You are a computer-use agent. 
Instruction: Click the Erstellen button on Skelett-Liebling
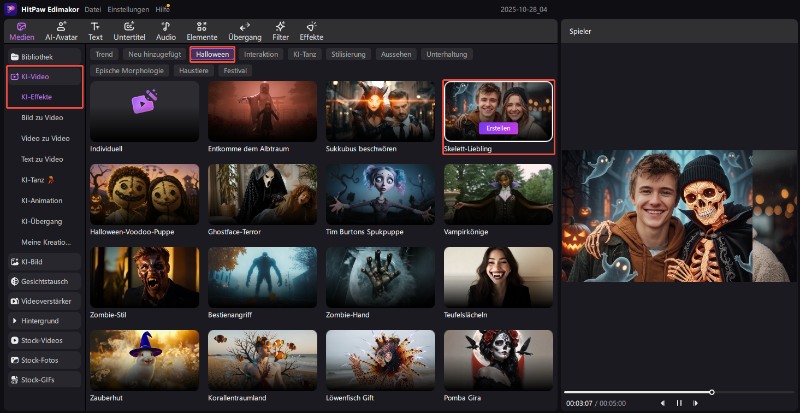tap(497, 128)
